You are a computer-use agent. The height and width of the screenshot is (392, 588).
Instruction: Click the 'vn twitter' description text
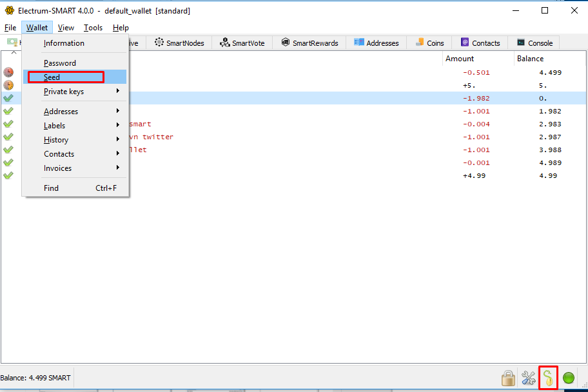point(152,137)
